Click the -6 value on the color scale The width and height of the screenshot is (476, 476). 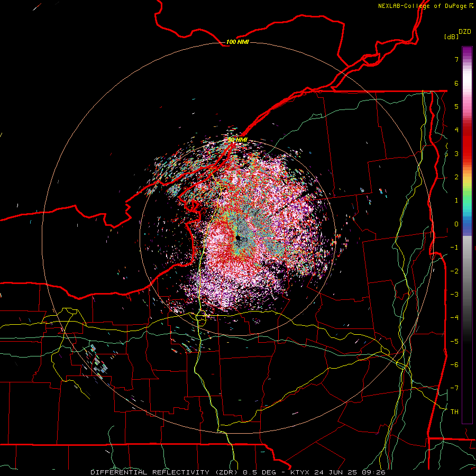tap(454, 365)
